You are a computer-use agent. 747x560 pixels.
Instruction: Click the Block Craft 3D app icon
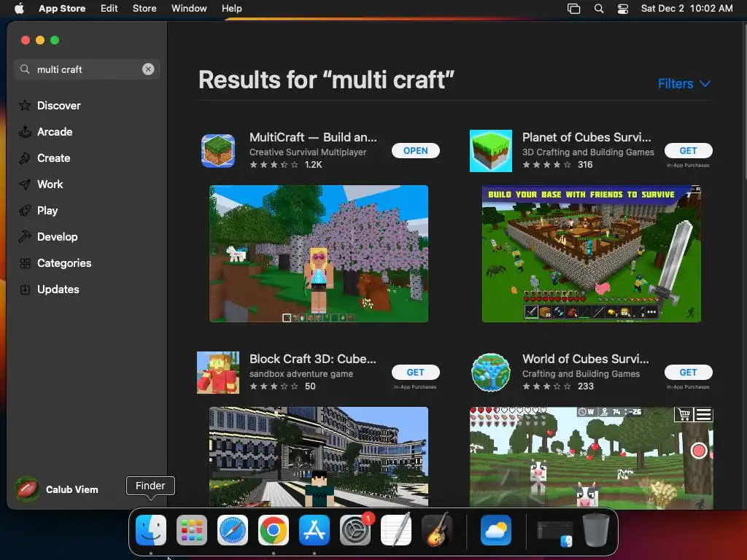pyautogui.click(x=217, y=373)
